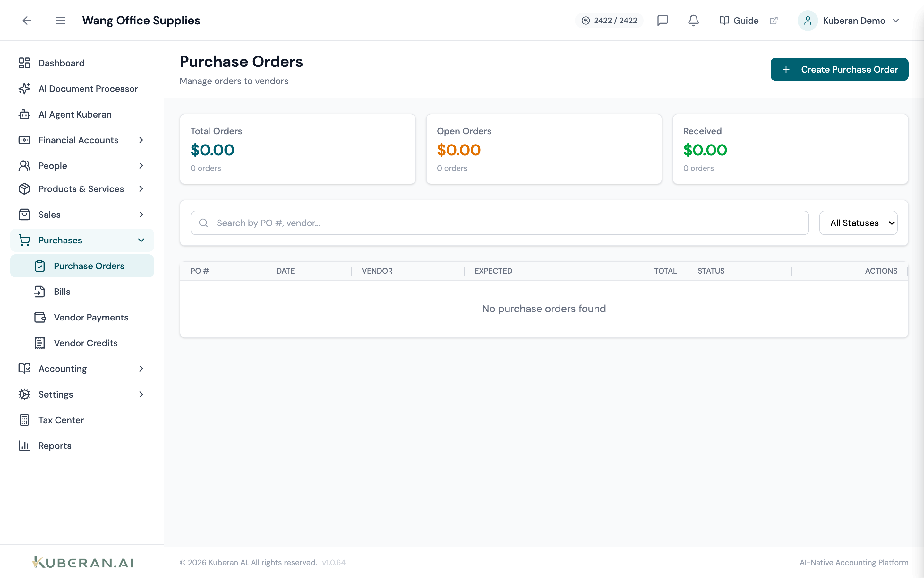This screenshot has height=578, width=924.
Task: Click the AI Document Processor sparkle icon
Action: click(24, 89)
